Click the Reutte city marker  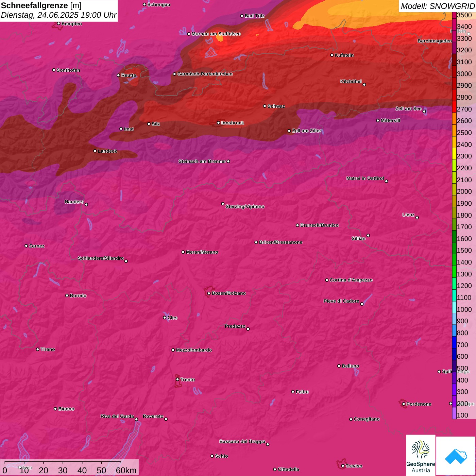(x=119, y=75)
